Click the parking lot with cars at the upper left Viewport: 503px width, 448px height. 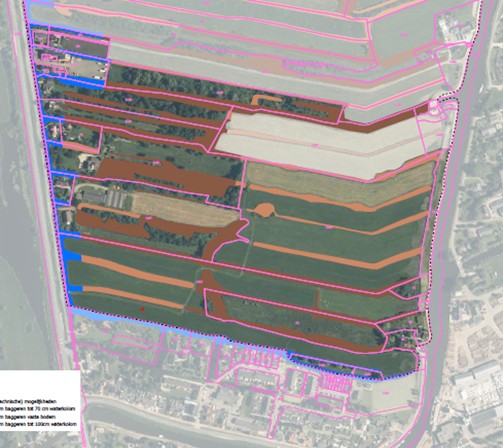(x=87, y=69)
